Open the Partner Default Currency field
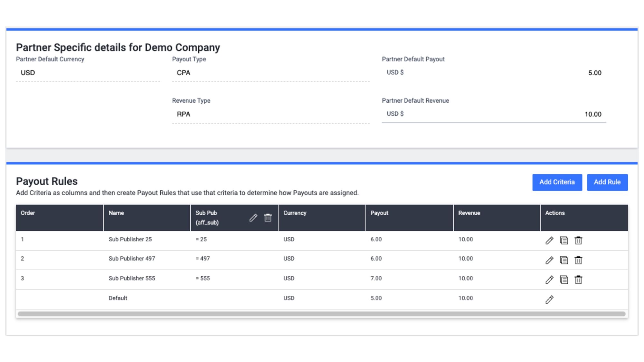 88,73
